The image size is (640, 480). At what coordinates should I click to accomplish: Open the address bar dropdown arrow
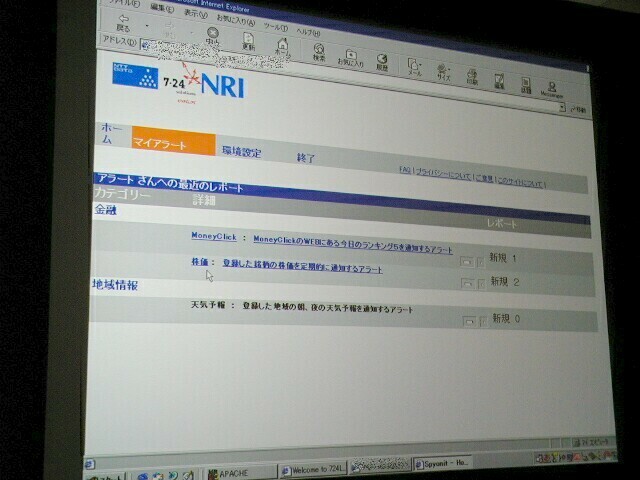click(x=563, y=107)
